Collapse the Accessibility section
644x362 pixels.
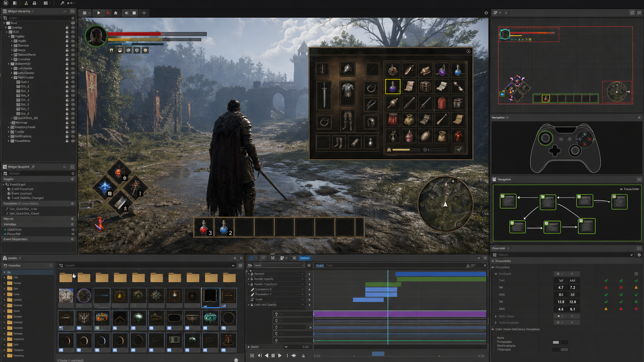point(493,261)
